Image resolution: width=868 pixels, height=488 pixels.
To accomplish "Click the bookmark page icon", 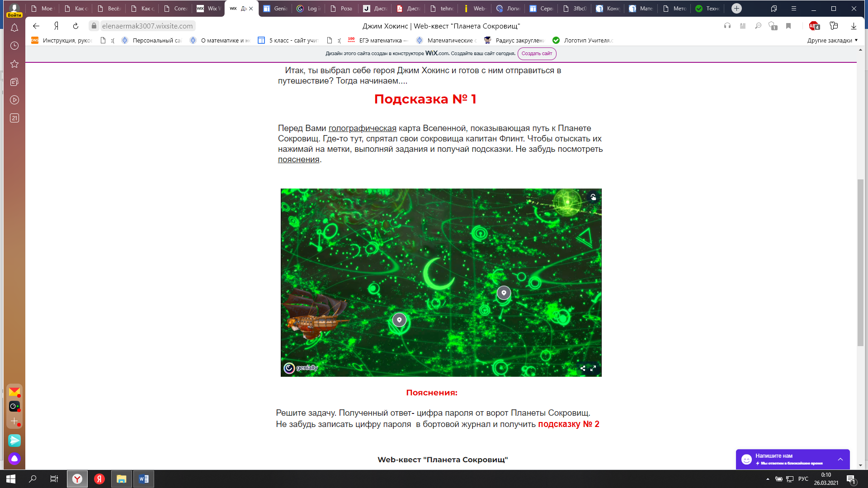I will pyautogui.click(x=788, y=26).
